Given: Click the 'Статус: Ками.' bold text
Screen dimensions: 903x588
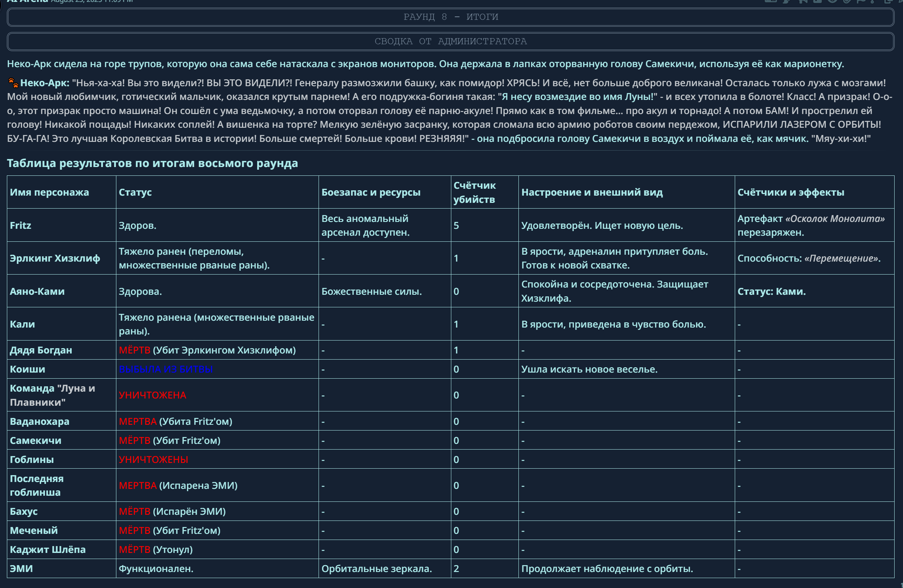Looking at the screenshot, I should point(771,291).
